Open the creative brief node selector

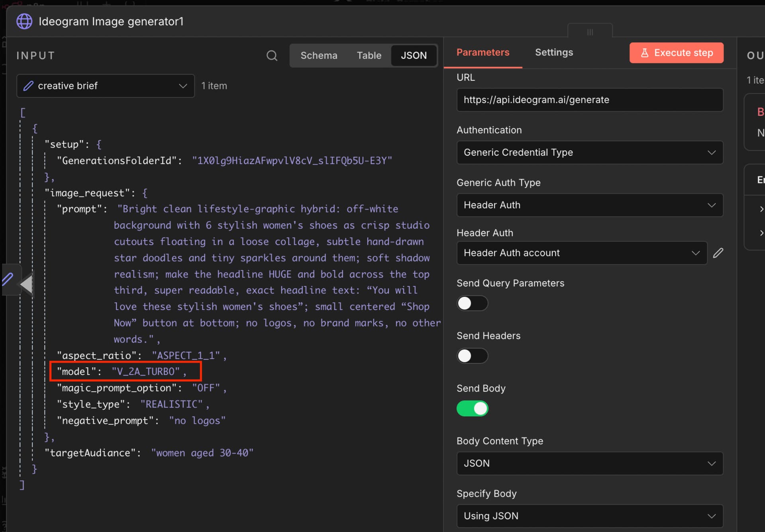106,86
